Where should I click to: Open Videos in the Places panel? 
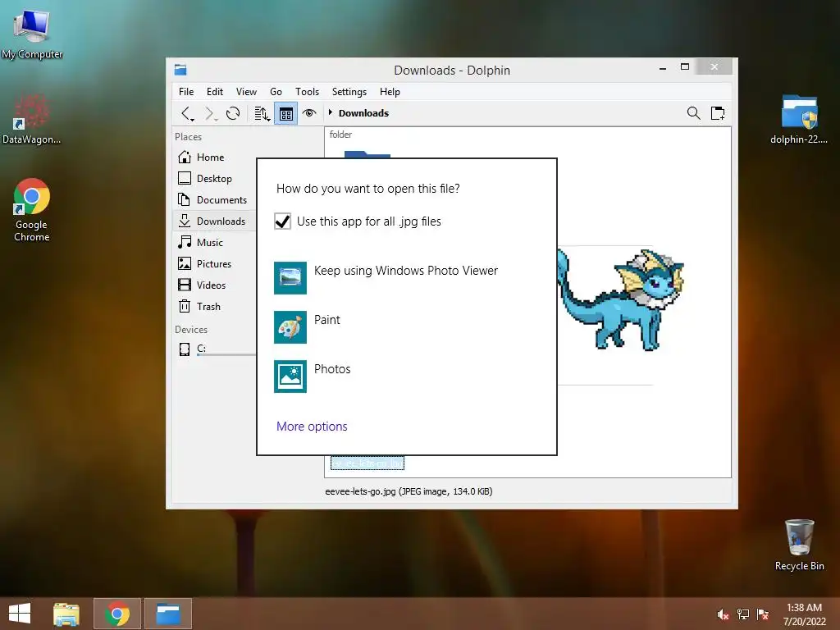click(x=214, y=285)
